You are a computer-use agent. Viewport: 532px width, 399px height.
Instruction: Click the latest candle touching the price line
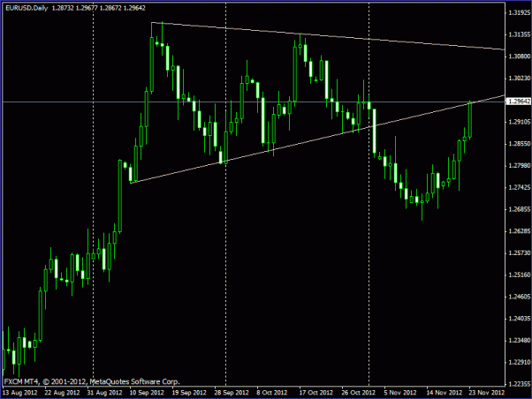point(470,120)
